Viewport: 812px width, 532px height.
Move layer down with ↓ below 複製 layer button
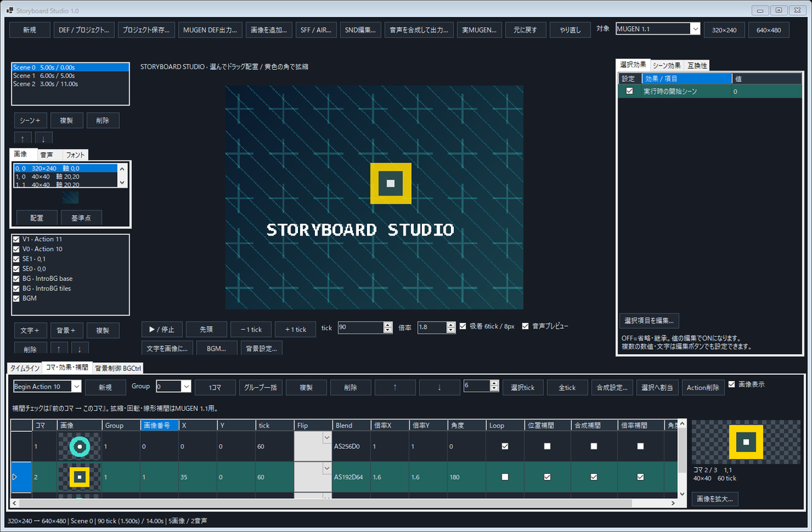tap(80, 349)
